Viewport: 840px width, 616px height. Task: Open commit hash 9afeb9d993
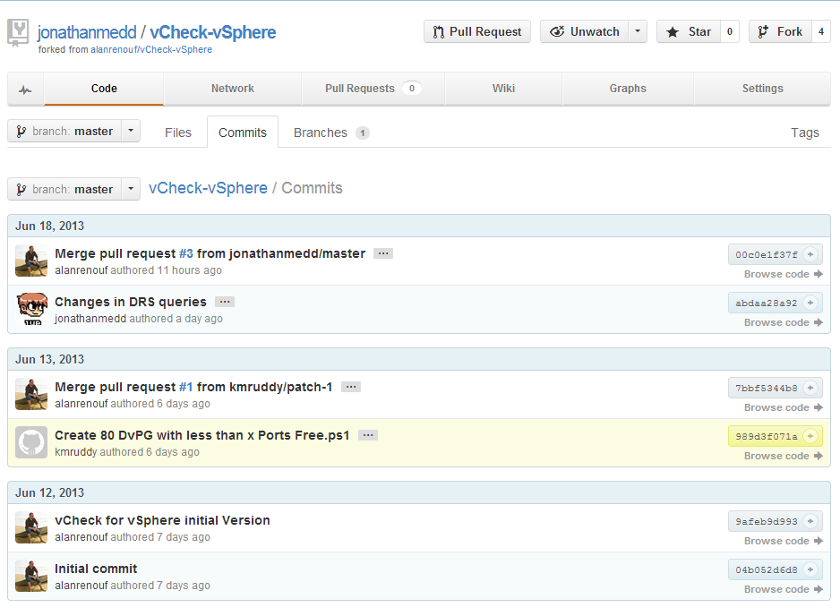pyautogui.click(x=766, y=521)
